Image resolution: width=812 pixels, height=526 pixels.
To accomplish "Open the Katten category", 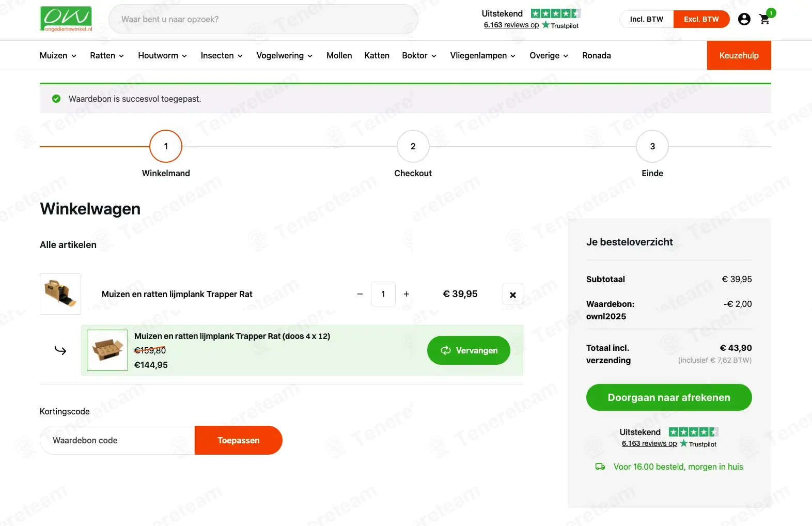I will pos(377,55).
